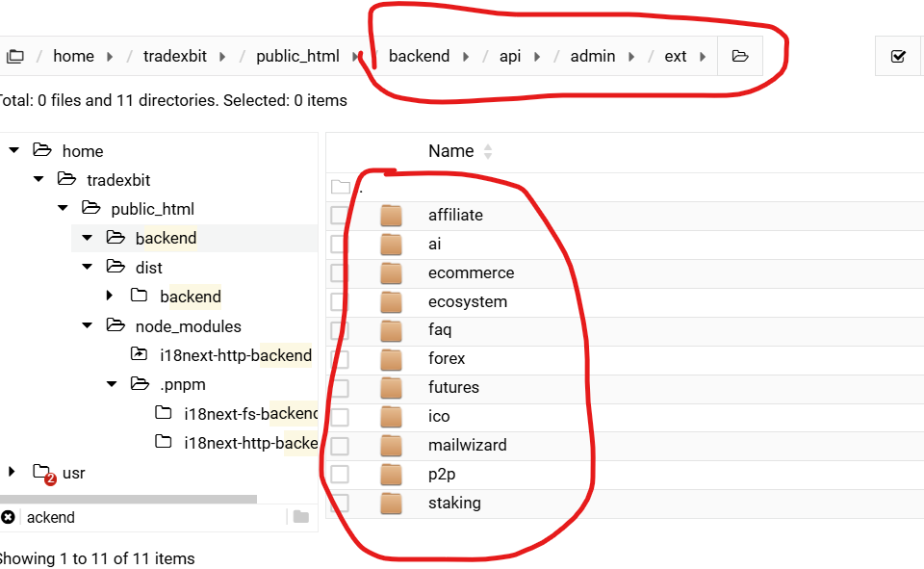Image resolution: width=924 pixels, height=569 pixels.
Task: Click the .pnpm folder icon in tree
Action: [140, 384]
